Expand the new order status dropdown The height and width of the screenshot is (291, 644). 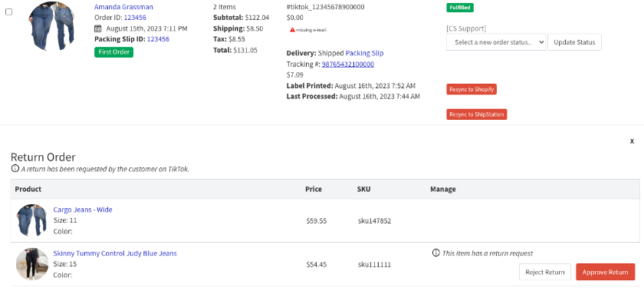496,42
